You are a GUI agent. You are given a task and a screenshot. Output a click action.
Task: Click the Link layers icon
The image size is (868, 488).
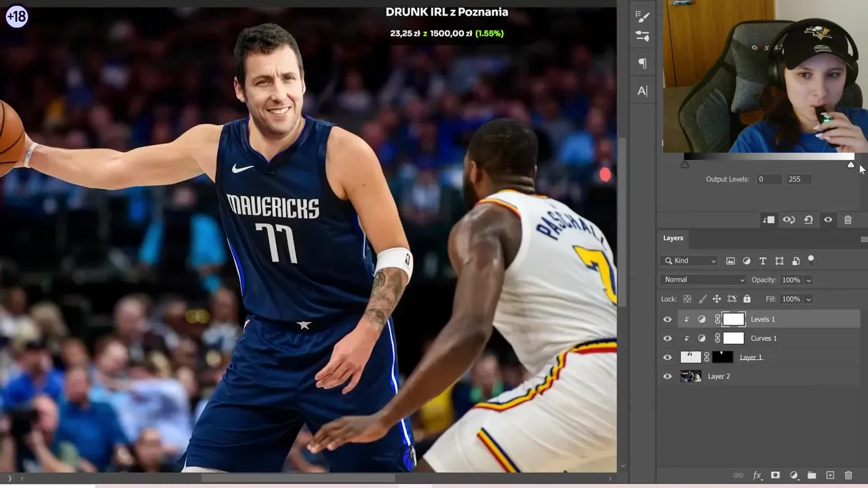[738, 476]
